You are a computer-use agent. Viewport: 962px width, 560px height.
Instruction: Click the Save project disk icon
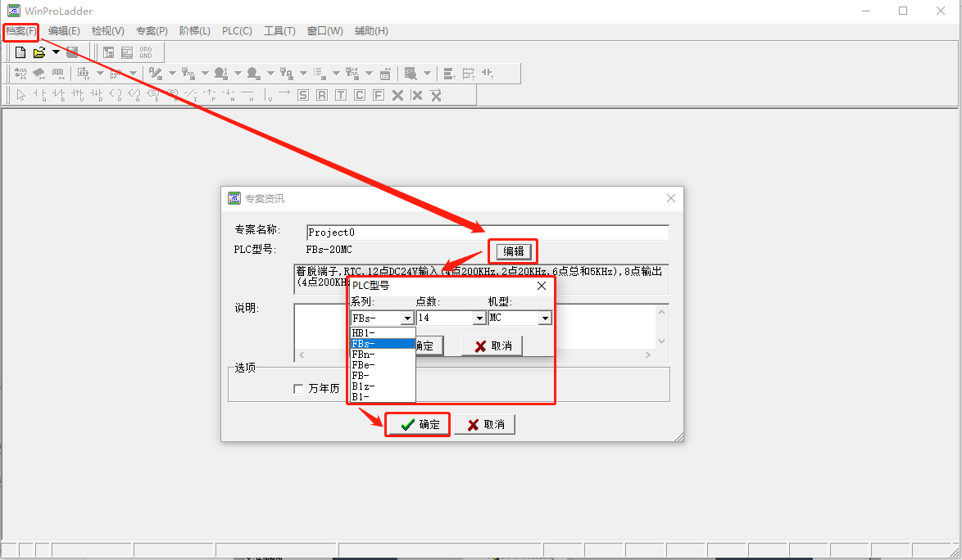72,52
